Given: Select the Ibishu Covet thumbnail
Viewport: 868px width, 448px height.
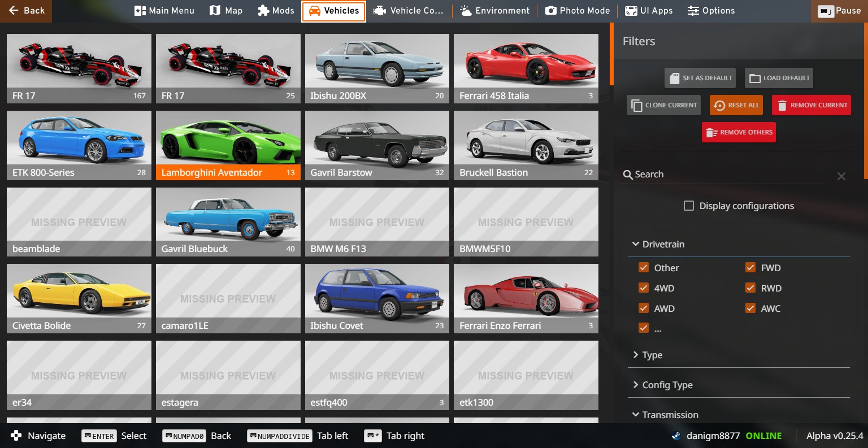Looking at the screenshot, I should [377, 298].
